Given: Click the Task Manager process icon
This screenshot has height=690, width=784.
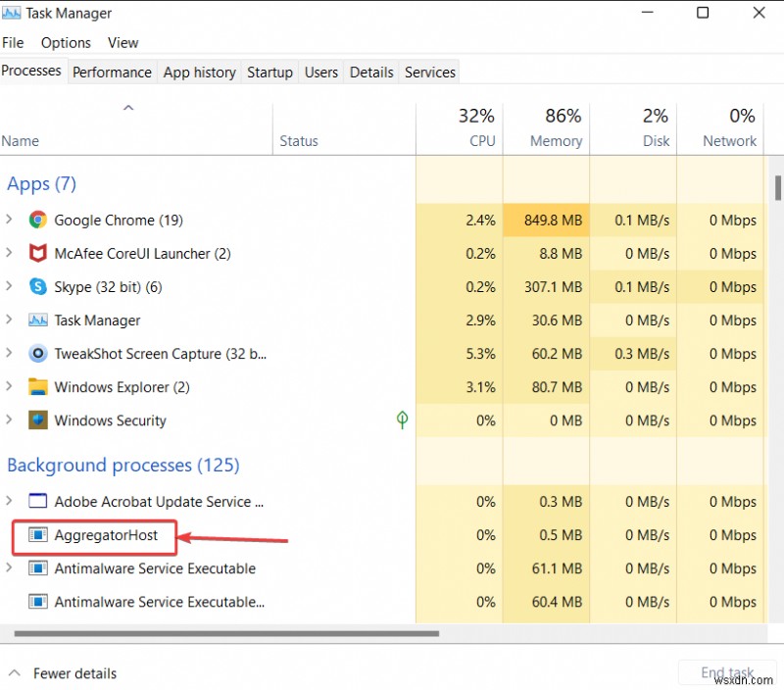Looking at the screenshot, I should [38, 320].
